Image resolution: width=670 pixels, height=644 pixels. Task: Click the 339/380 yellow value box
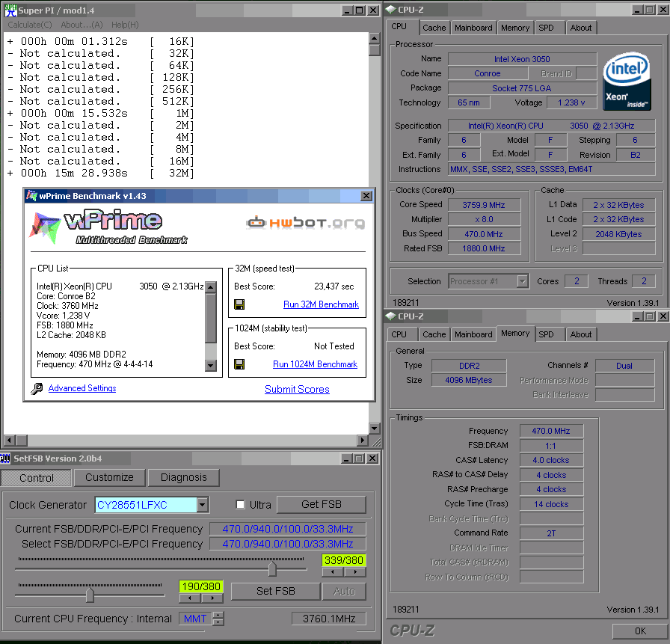[343, 560]
